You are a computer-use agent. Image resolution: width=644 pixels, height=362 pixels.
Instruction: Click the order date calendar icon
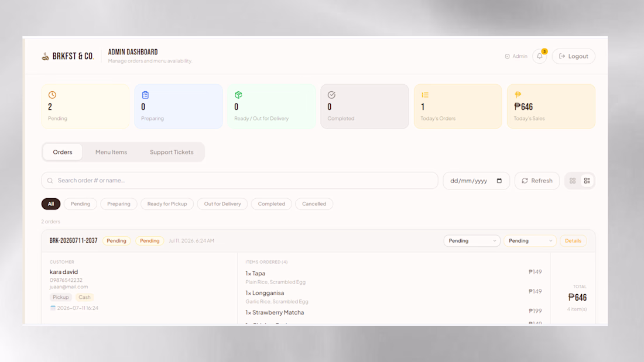[x=53, y=308]
